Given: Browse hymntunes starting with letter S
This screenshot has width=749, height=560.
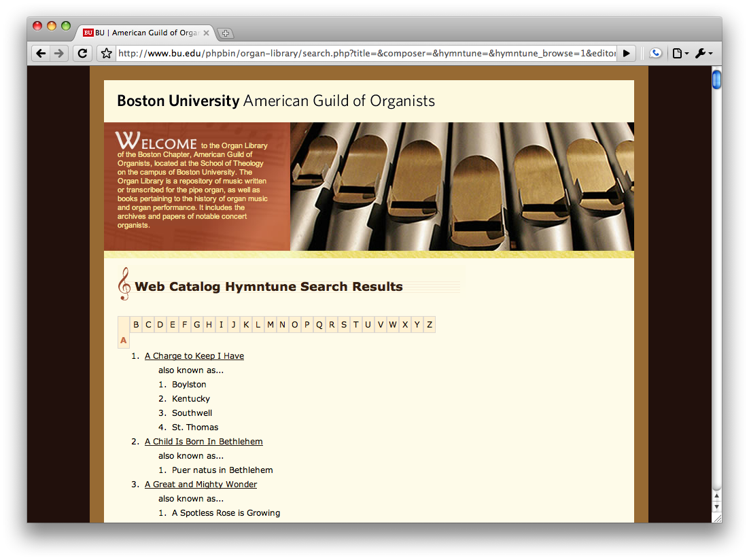Looking at the screenshot, I should [x=343, y=324].
